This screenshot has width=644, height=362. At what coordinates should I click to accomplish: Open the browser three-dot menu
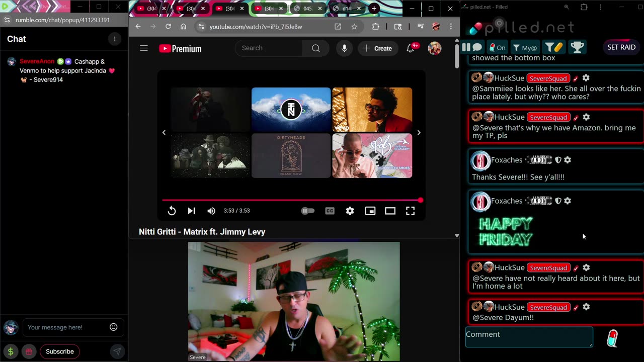451,27
